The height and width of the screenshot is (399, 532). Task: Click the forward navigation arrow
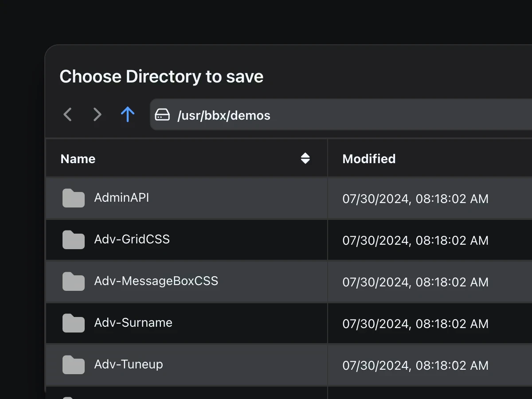pyautogui.click(x=97, y=115)
